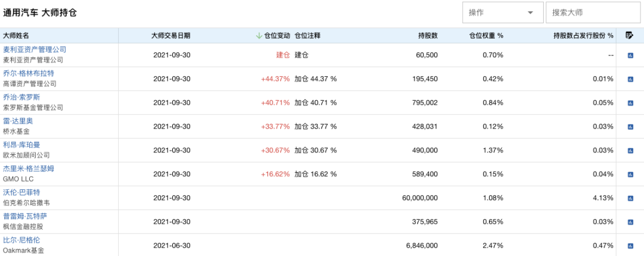This screenshot has width=644, height=256.
Task: Click GMO LLC company name
Action: (18, 179)
